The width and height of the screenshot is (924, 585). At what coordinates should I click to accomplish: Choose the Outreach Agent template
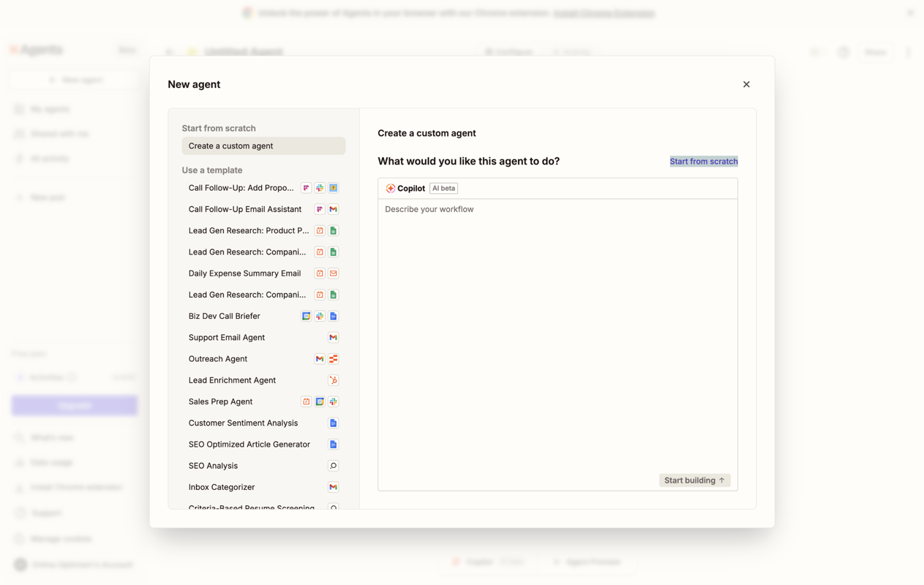point(218,359)
